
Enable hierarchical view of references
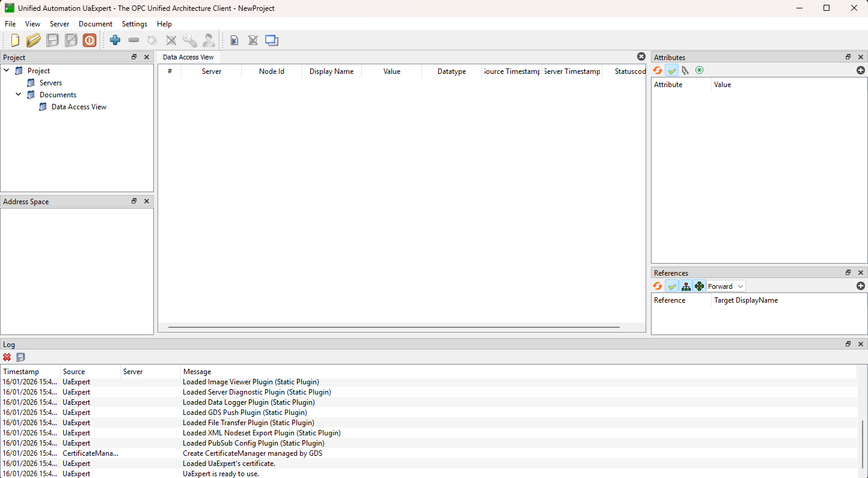(686, 286)
